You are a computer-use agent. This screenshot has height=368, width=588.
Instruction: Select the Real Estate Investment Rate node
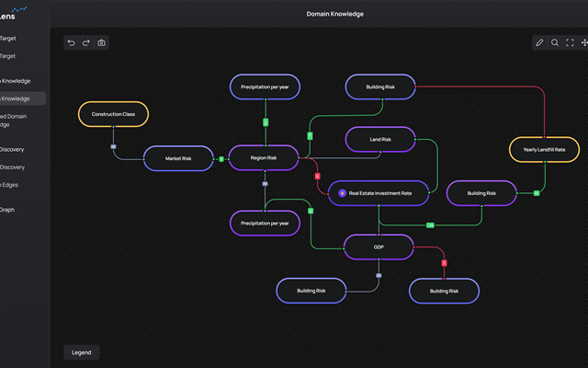tap(379, 193)
